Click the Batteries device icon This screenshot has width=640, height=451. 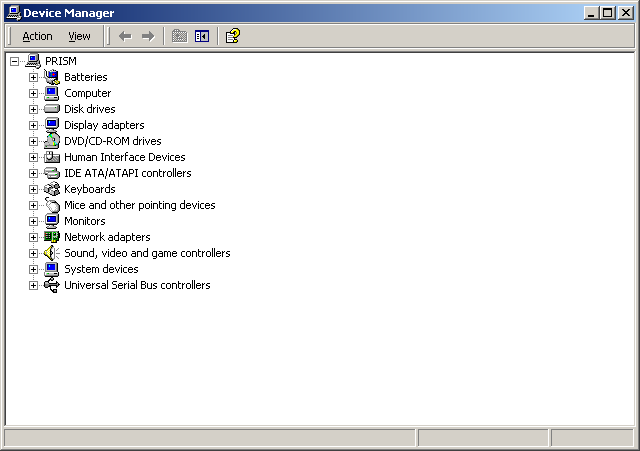click(52, 77)
